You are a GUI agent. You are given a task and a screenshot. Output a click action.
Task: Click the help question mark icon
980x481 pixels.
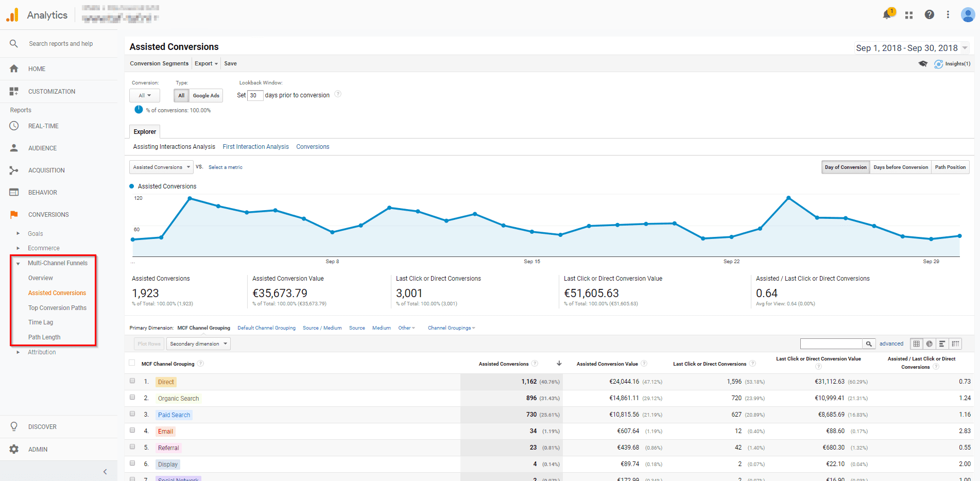coord(929,14)
